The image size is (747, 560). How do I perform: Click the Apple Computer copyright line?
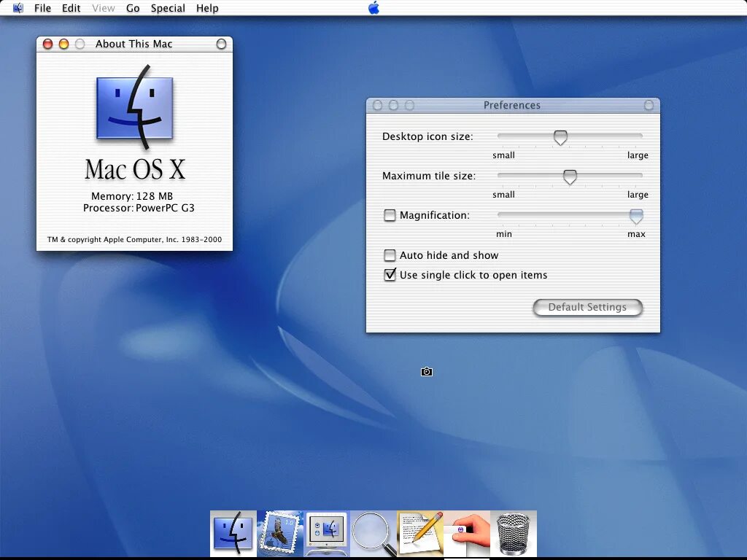click(134, 239)
